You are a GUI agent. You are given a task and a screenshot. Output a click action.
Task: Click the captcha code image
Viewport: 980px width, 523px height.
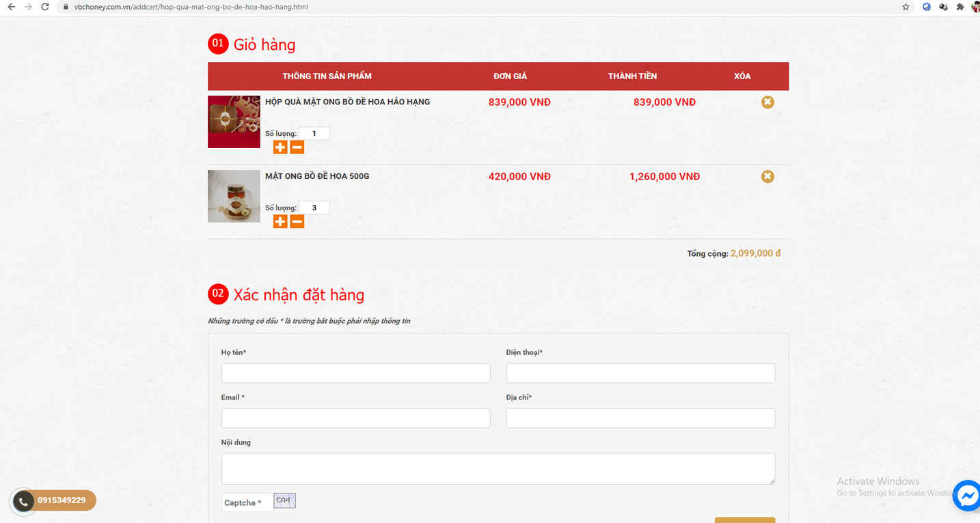pyautogui.click(x=285, y=501)
